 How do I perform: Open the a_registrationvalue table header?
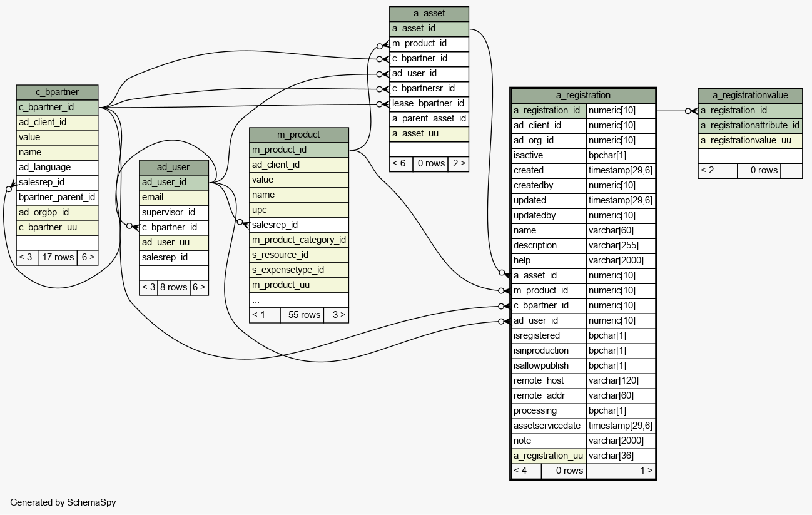(x=750, y=95)
